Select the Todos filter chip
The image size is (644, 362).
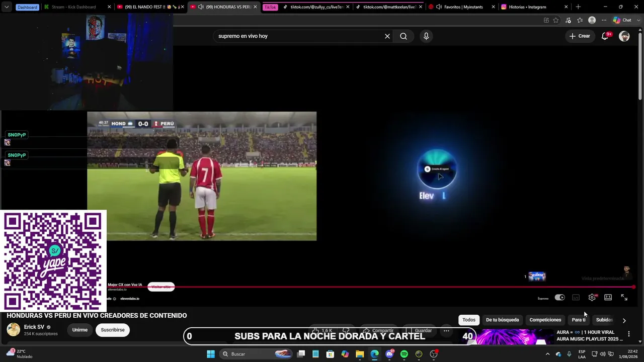469,320
